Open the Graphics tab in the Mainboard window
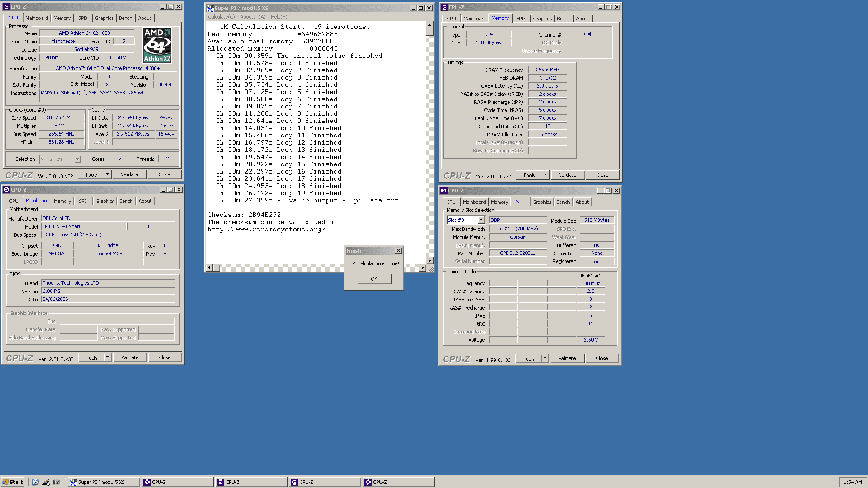 tap(105, 201)
